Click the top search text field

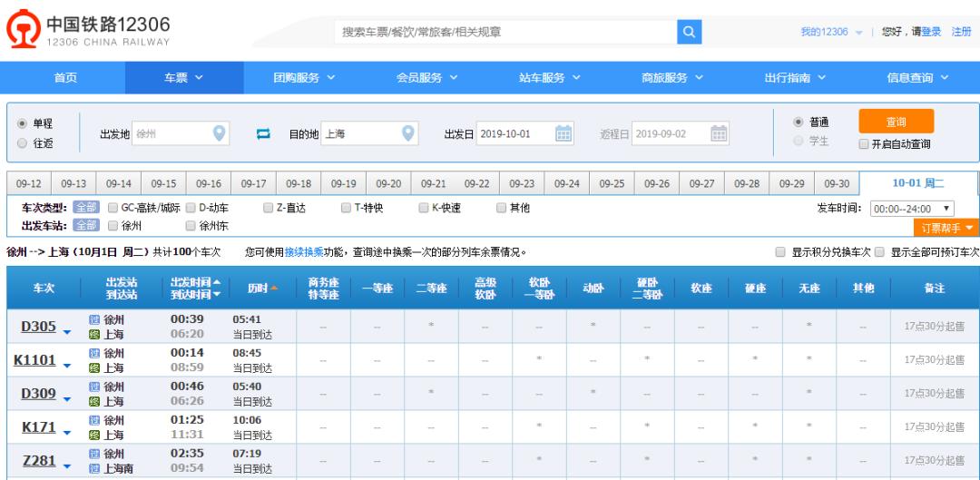point(505,32)
